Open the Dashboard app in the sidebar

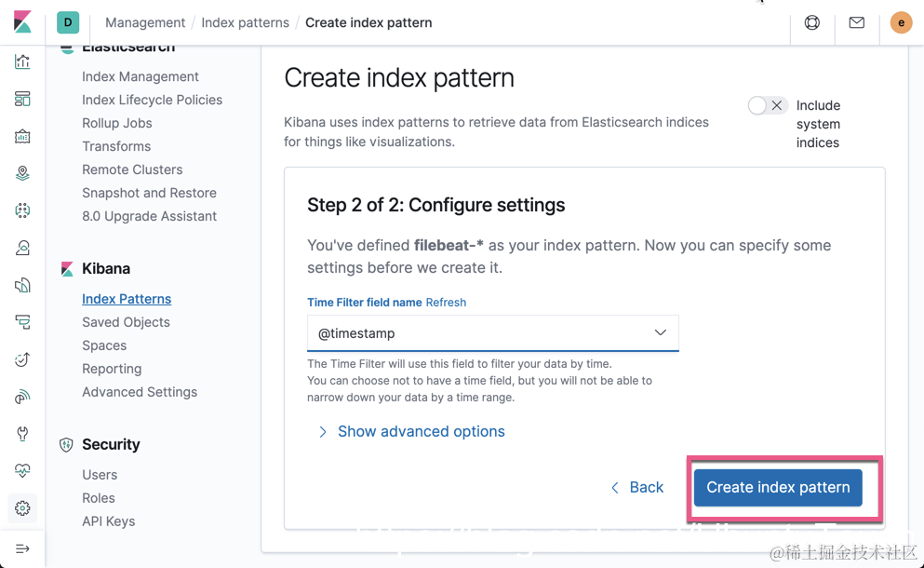coord(22,99)
